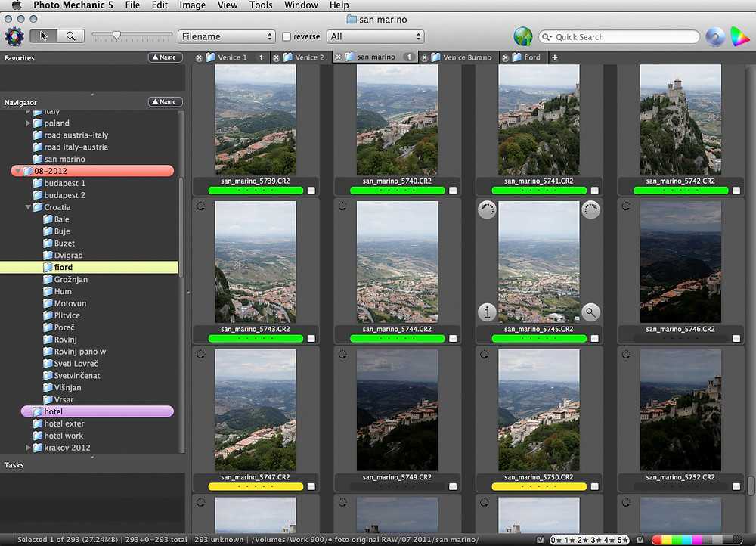The width and height of the screenshot is (756, 546).
Task: Close the Venice Burano tab
Action: tap(424, 57)
